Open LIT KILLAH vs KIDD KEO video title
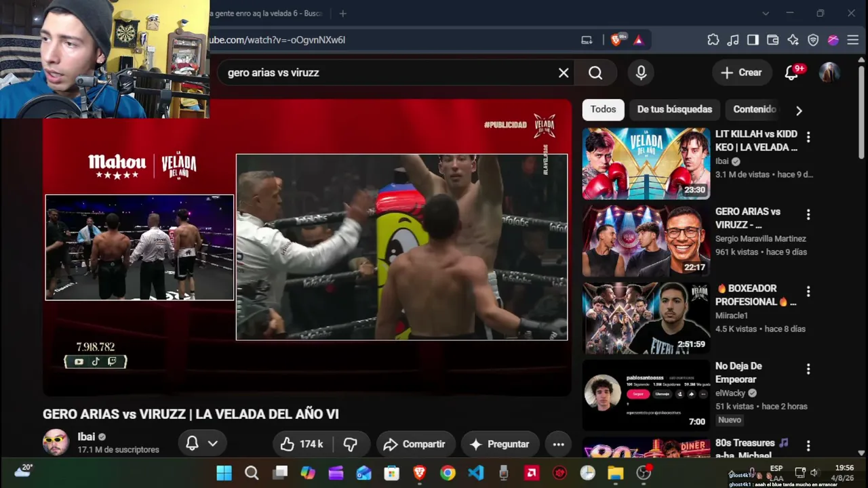868x488 pixels. pyautogui.click(x=756, y=140)
